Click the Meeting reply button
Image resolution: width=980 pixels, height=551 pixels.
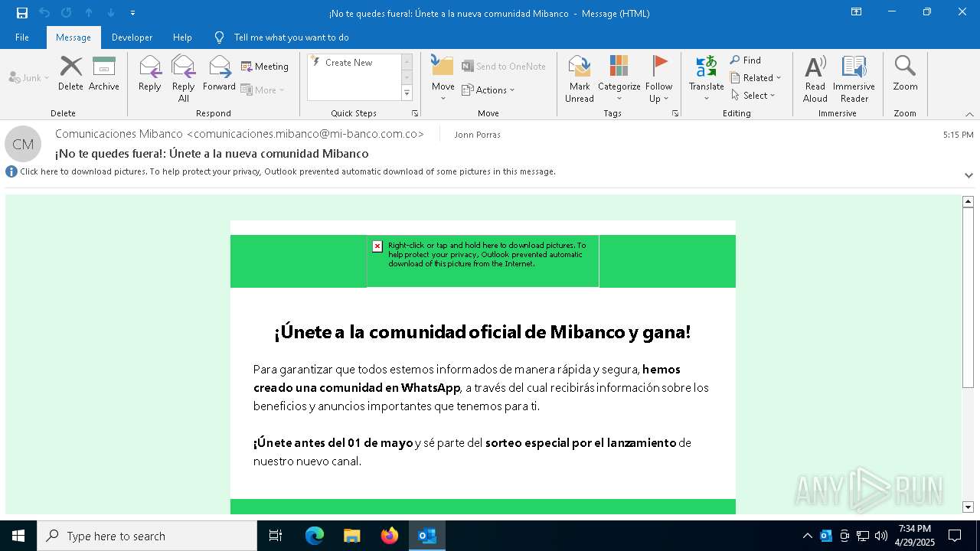pyautogui.click(x=265, y=67)
